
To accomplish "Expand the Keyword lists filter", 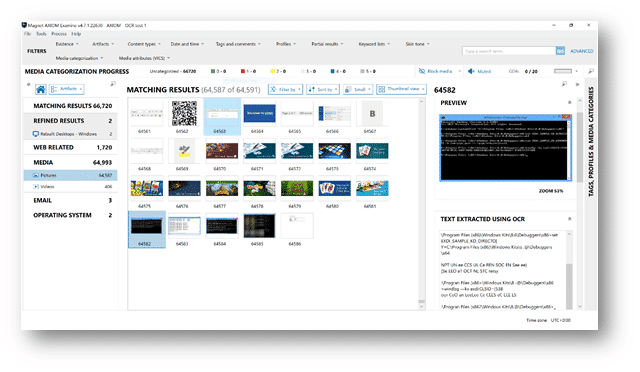I will 374,44.
